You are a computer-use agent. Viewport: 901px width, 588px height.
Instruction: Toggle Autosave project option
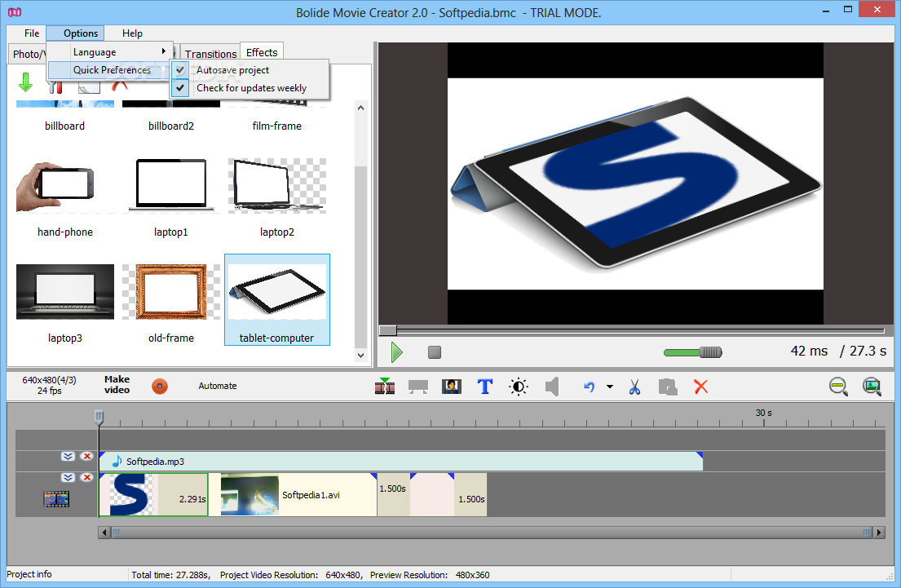click(249, 70)
